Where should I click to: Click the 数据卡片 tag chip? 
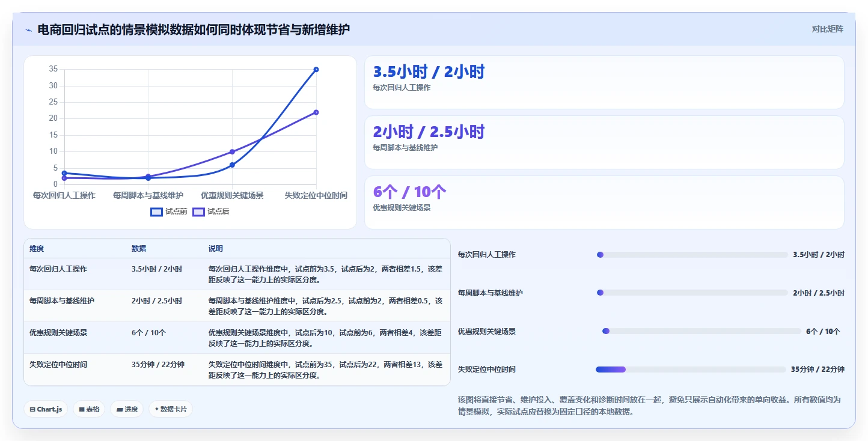click(x=171, y=409)
